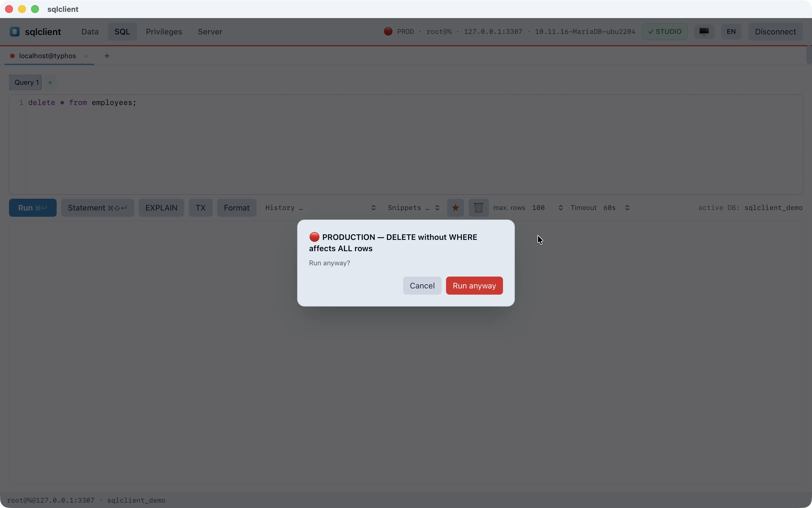Add a new query tab with the small plus

pyautogui.click(x=50, y=83)
